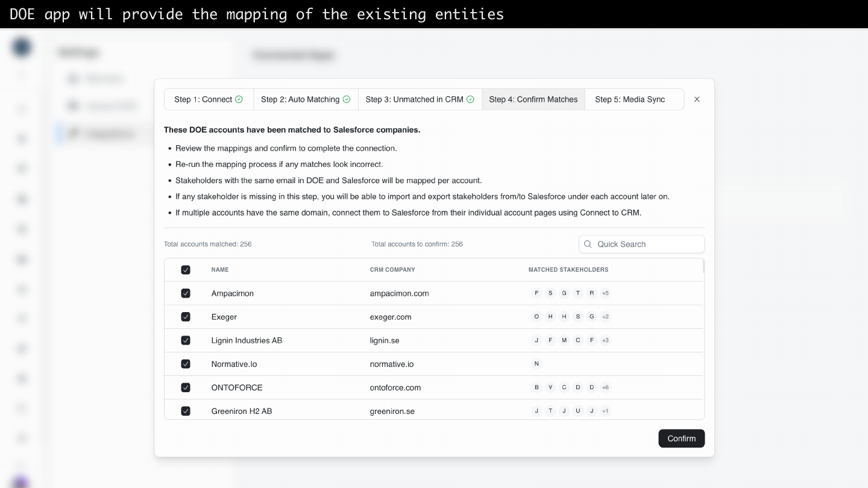Expand +1 more stakeholder for Greeniron H2 AB
868x488 pixels.
(605, 411)
